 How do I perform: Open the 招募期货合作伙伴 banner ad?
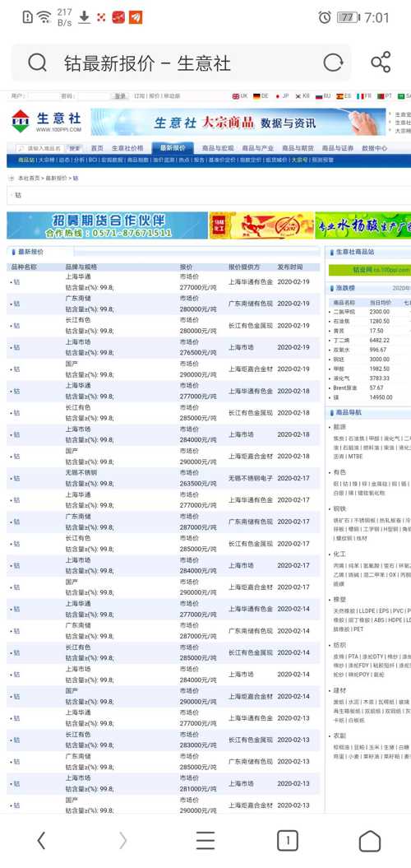108,226
